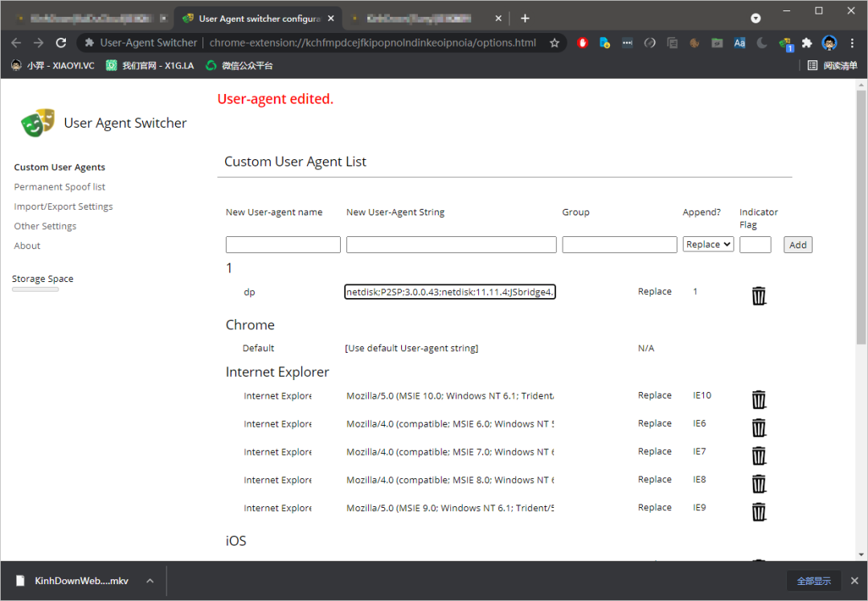This screenshot has width=868, height=601.
Task: Open the Chrome profile avatar
Action: 829,43
